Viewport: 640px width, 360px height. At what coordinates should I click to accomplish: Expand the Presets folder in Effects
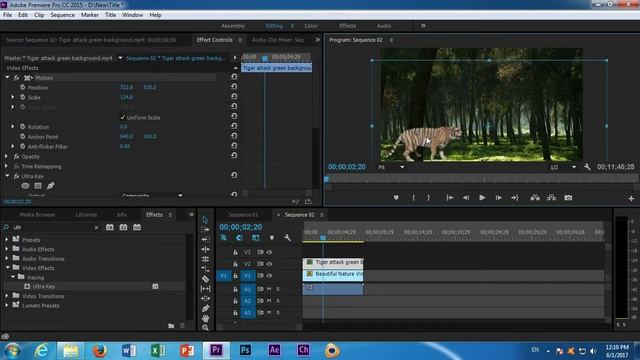(x=7, y=240)
